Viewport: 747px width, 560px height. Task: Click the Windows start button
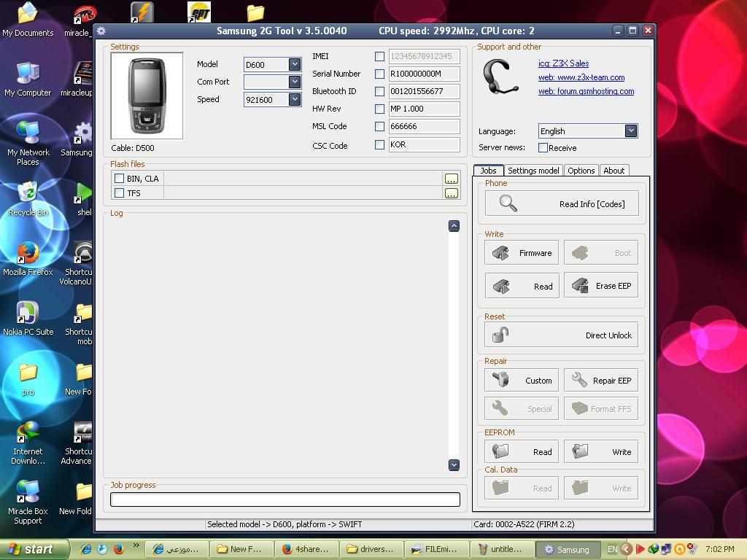click(x=34, y=549)
